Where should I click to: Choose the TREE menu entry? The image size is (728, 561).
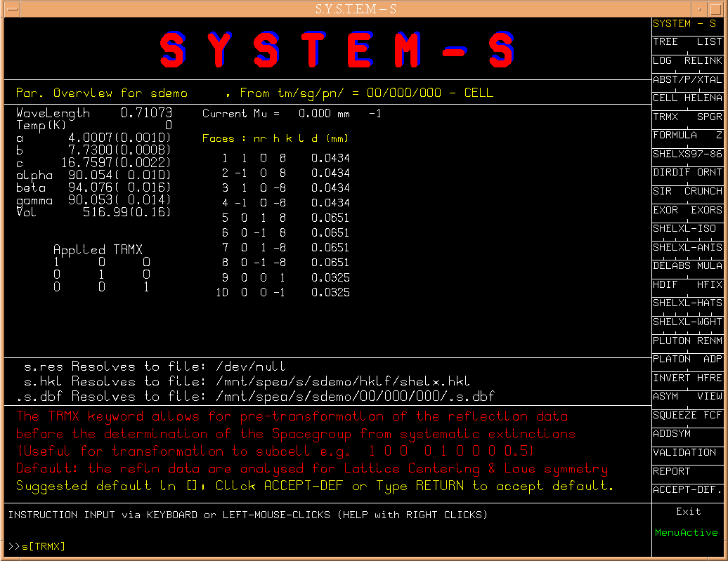coord(665,42)
